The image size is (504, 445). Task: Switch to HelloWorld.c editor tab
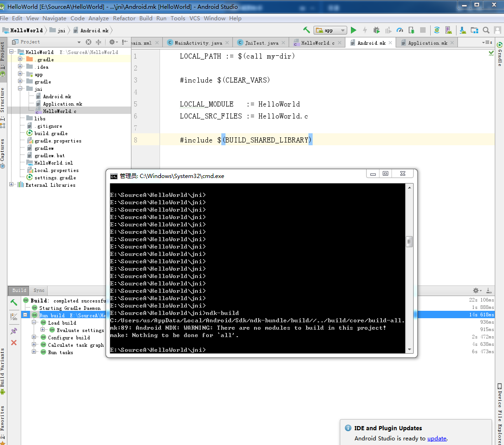pyautogui.click(x=318, y=43)
